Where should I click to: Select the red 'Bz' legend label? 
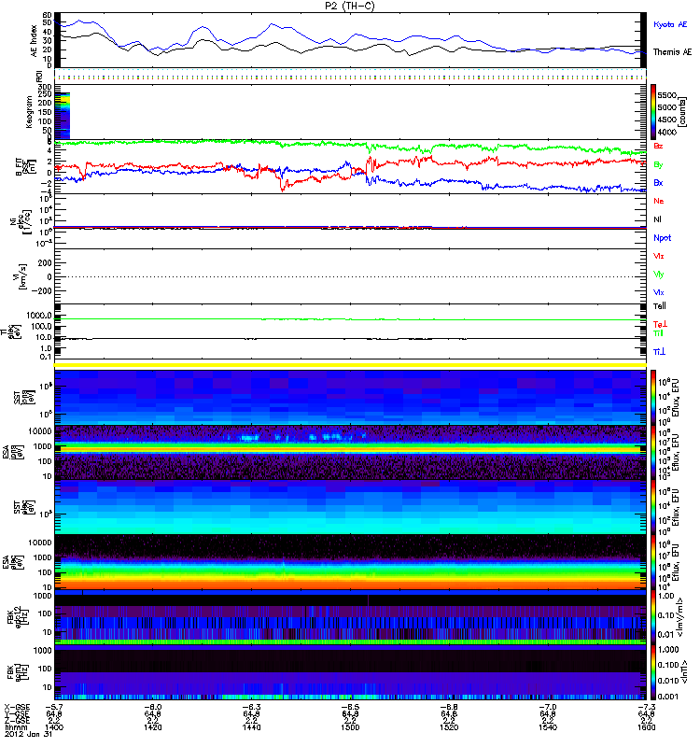(x=658, y=146)
